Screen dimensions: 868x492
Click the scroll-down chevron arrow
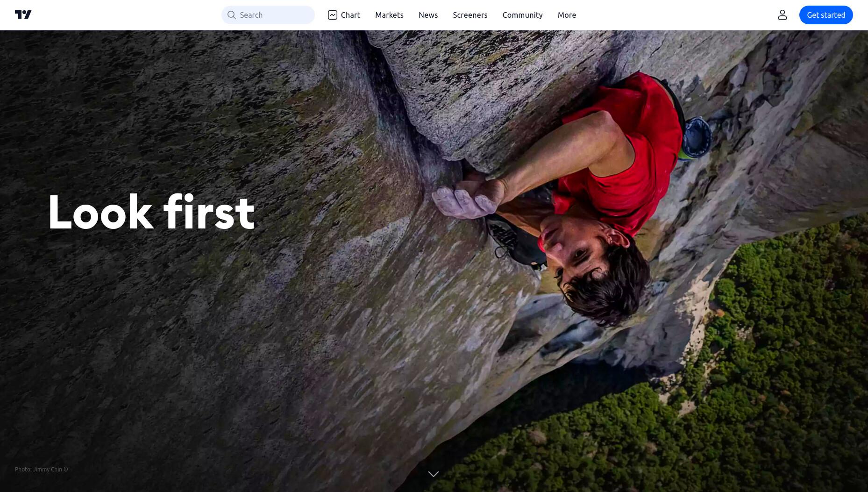[x=434, y=474]
